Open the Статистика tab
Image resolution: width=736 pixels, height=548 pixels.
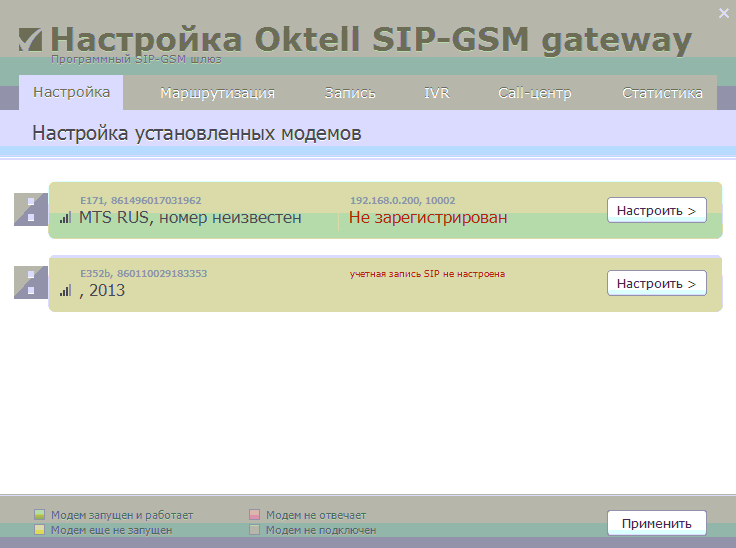[x=662, y=93]
